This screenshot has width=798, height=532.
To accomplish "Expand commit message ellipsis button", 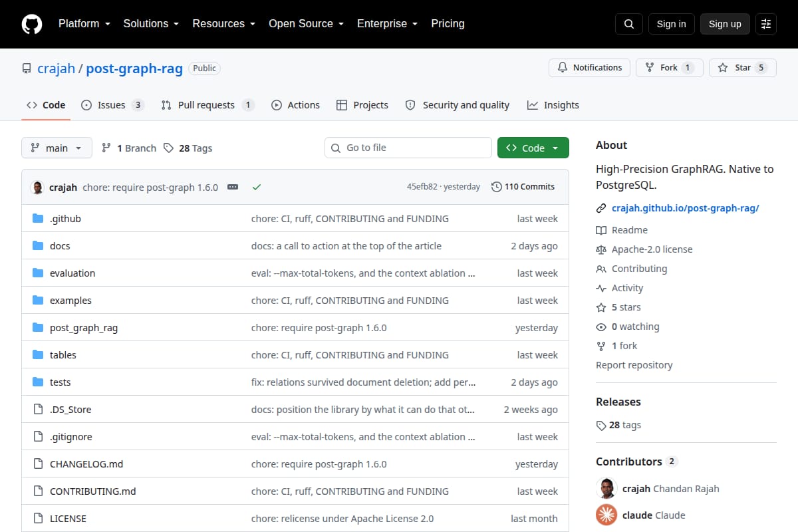I will click(233, 187).
